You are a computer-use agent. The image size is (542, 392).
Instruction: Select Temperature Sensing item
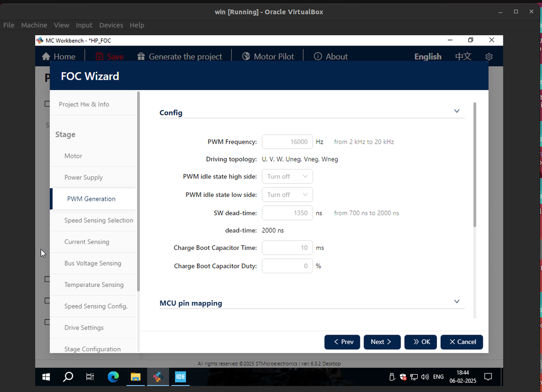pyautogui.click(x=94, y=285)
